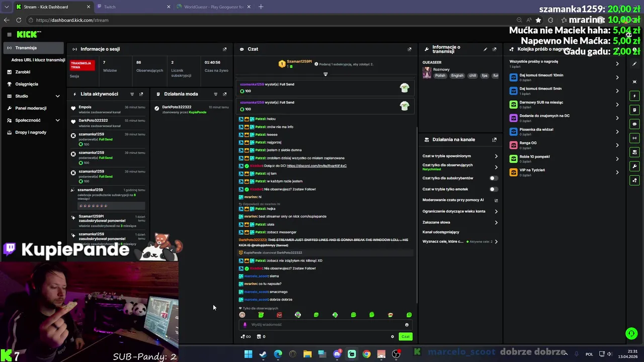
Task: Click the Kanał udostępniający option
Action: [x=441, y=232]
